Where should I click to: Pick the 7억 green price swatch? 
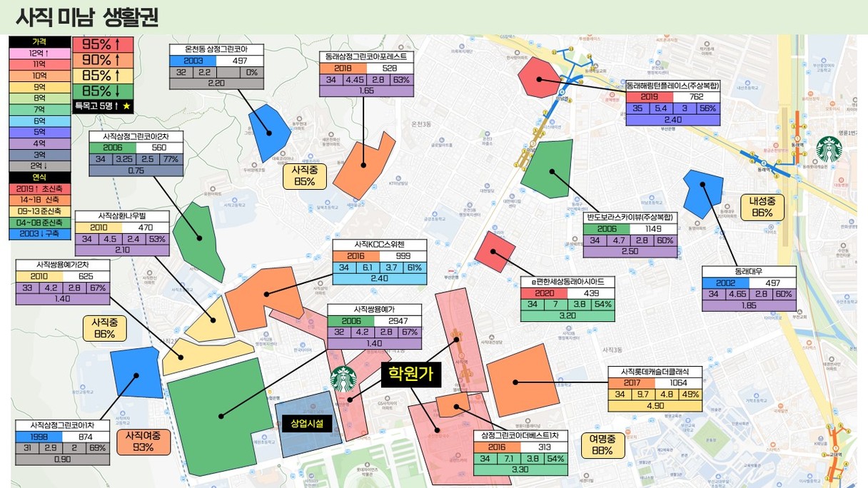tap(39, 109)
